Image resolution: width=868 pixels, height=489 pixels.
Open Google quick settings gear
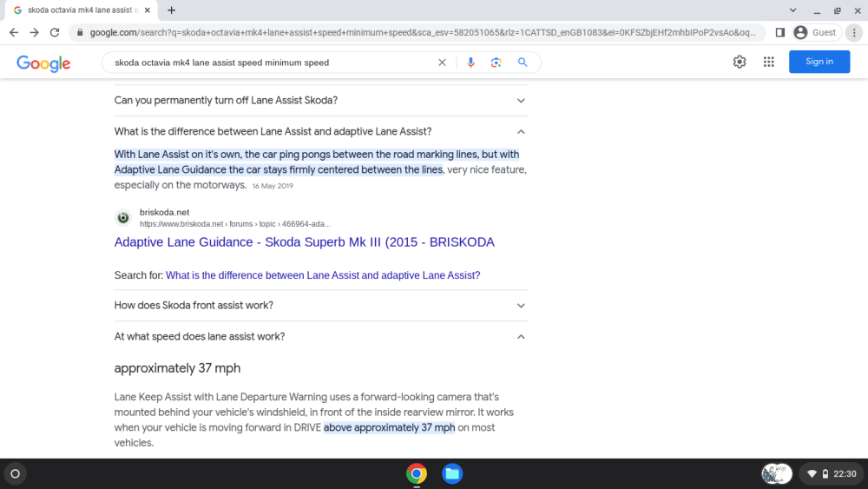tap(740, 62)
